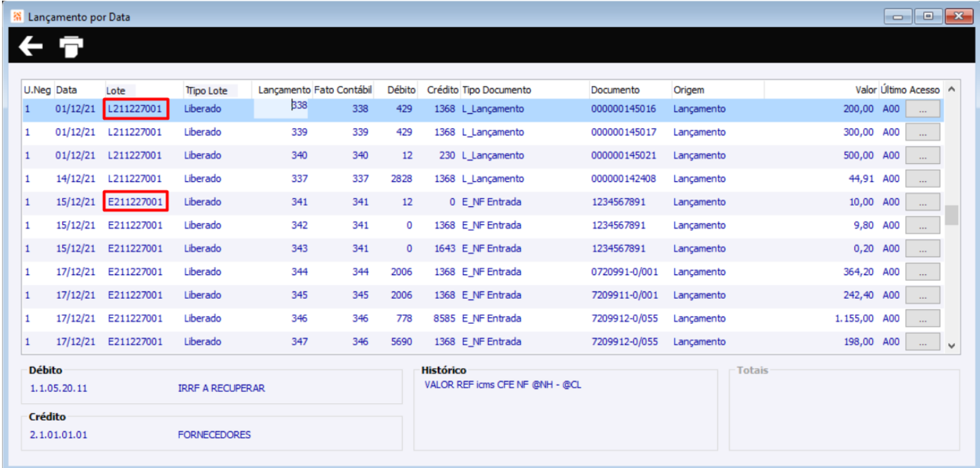Click the Lançamento 338 input cell
The height and width of the screenshot is (468, 980).
(282, 108)
